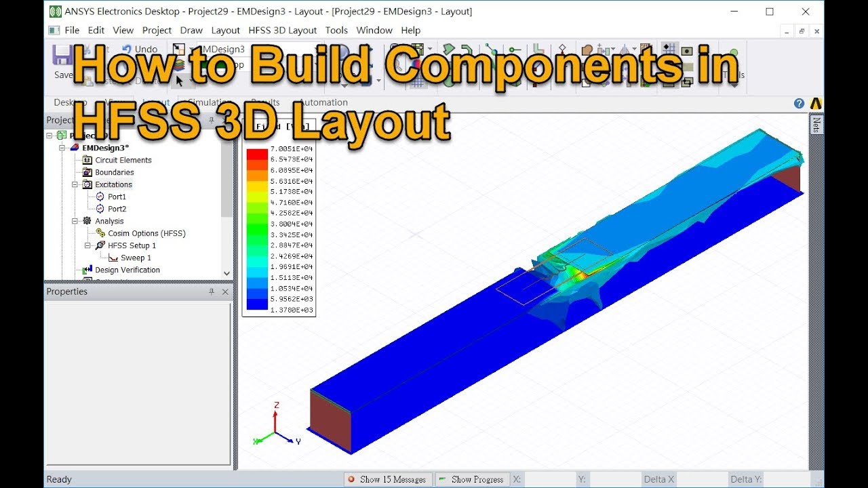Image resolution: width=868 pixels, height=488 pixels.
Task: Open the Window menu
Action: pyautogui.click(x=374, y=30)
